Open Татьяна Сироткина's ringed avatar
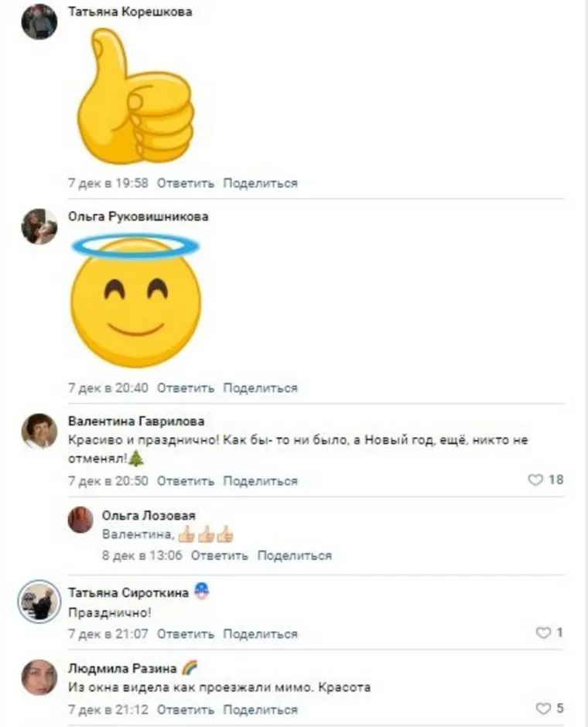Image resolution: width=588 pixels, height=727 pixels. tap(39, 602)
